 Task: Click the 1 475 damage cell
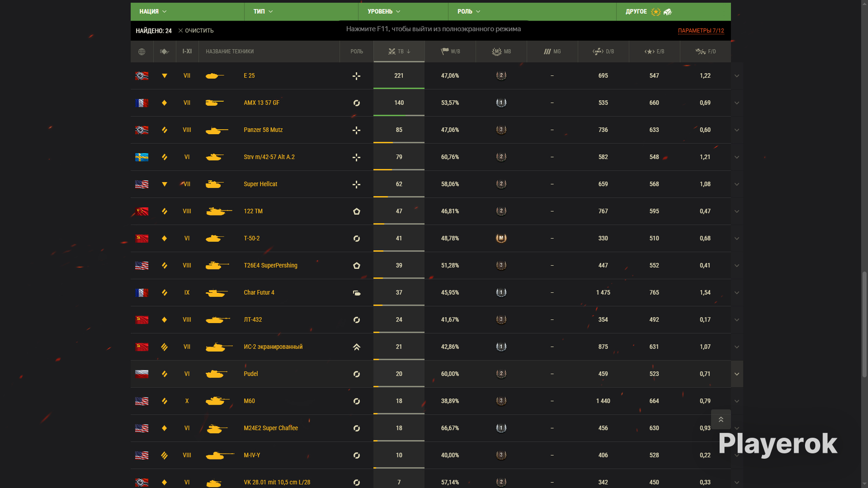603,293
